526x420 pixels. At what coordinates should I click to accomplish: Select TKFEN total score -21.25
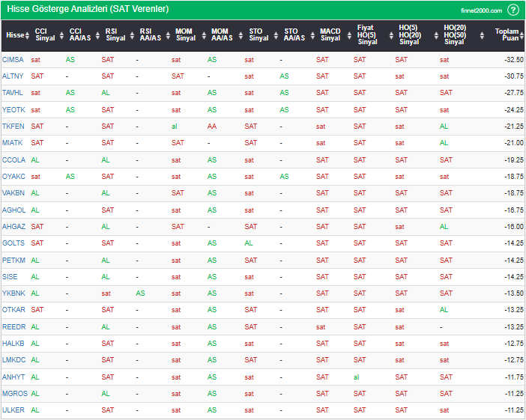[514, 126]
